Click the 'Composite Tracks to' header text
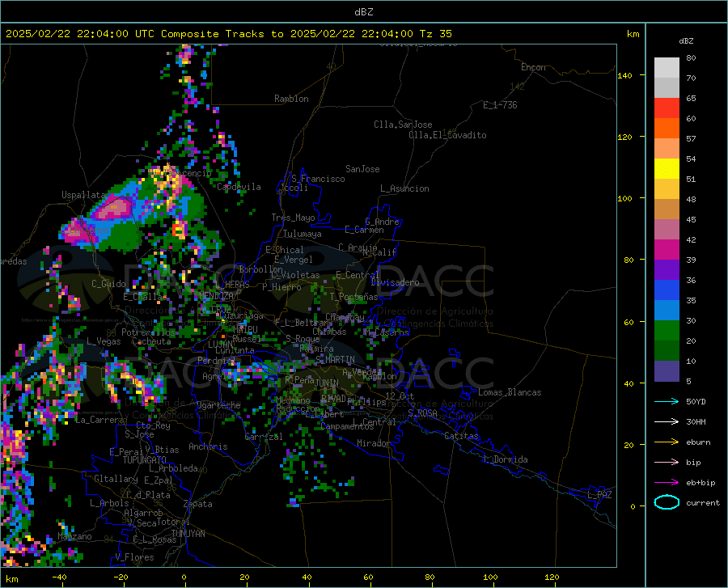The width and height of the screenshot is (728, 588). click(222, 34)
